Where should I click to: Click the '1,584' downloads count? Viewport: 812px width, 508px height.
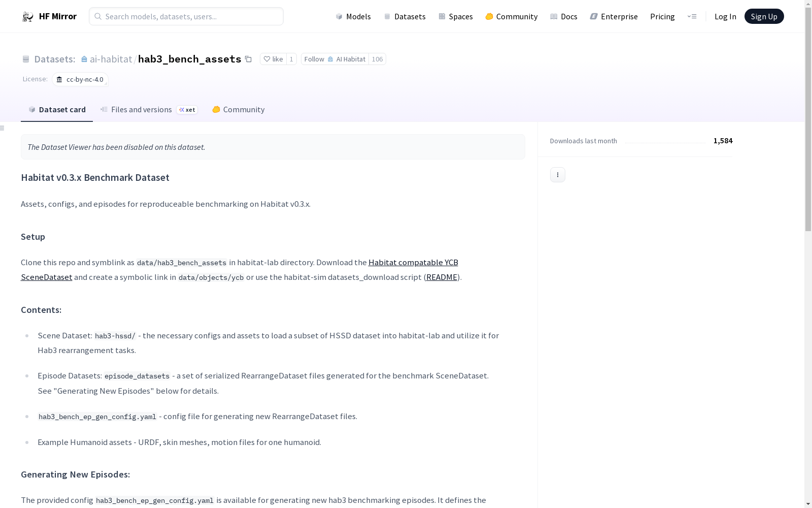coord(723,141)
